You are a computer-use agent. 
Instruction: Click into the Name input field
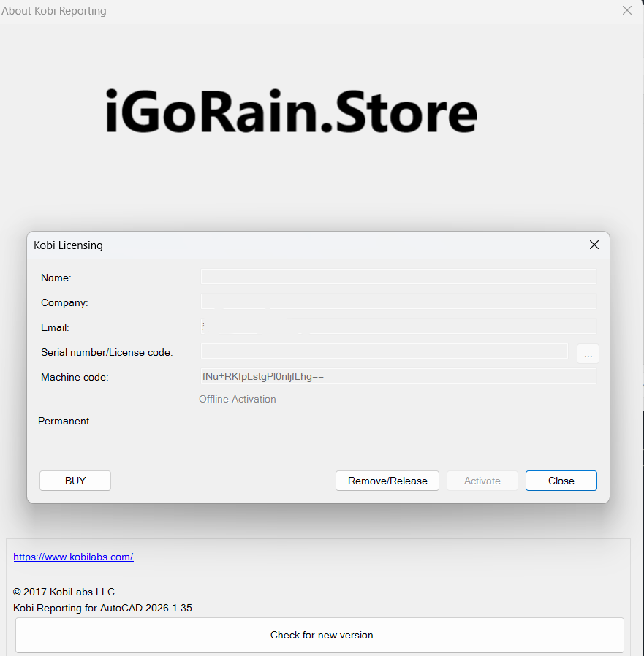pos(398,277)
